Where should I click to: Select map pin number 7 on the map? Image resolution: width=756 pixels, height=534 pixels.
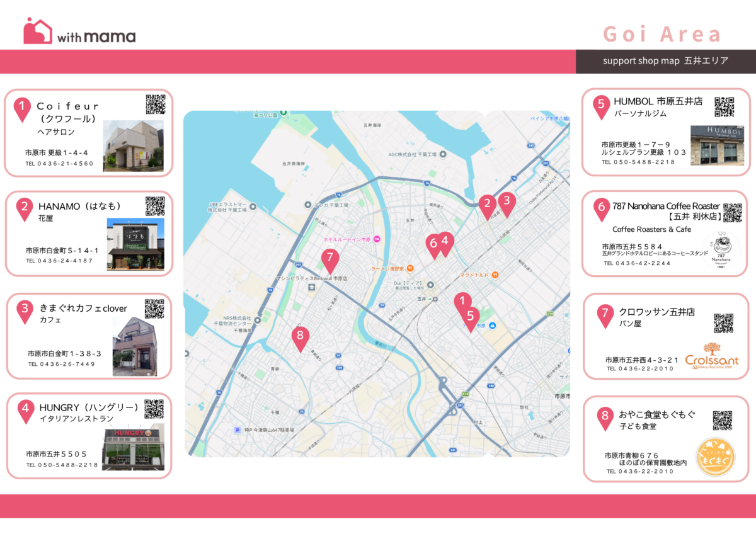[329, 261]
